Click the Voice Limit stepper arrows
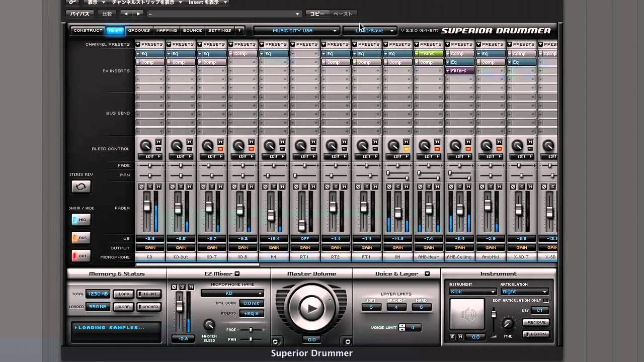This screenshot has width=644, height=362. (x=402, y=327)
